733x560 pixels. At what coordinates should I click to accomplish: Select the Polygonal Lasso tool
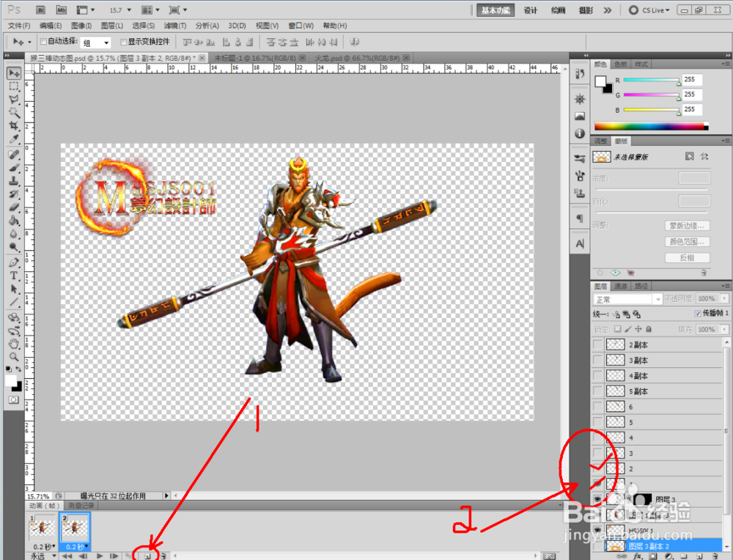14,100
